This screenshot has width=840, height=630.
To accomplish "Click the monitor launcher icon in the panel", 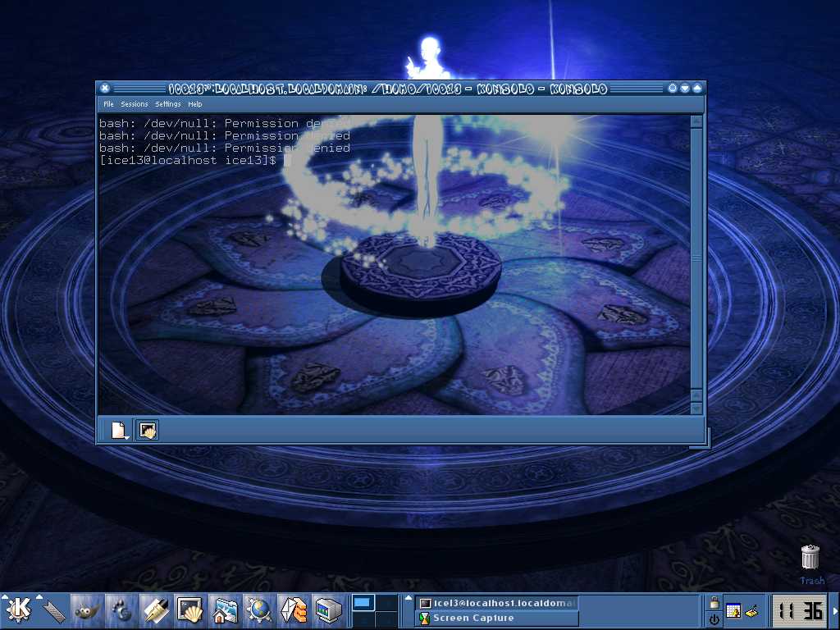I will point(327,610).
